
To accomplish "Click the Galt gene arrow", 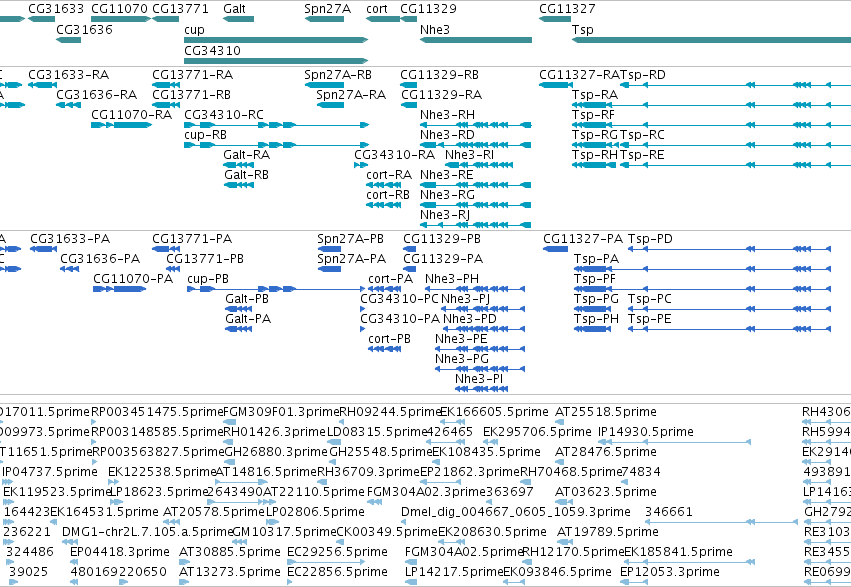I will tap(238, 19).
